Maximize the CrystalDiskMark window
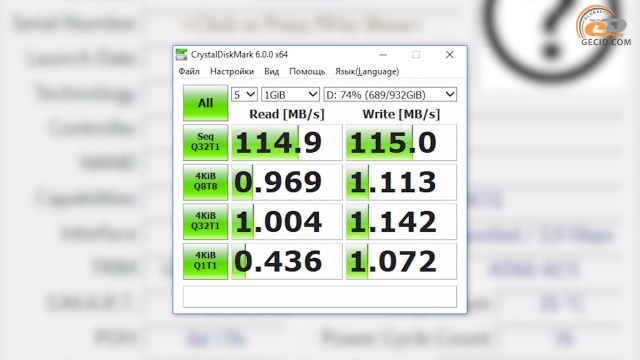Image resolution: width=640 pixels, height=360 pixels. tap(416, 55)
